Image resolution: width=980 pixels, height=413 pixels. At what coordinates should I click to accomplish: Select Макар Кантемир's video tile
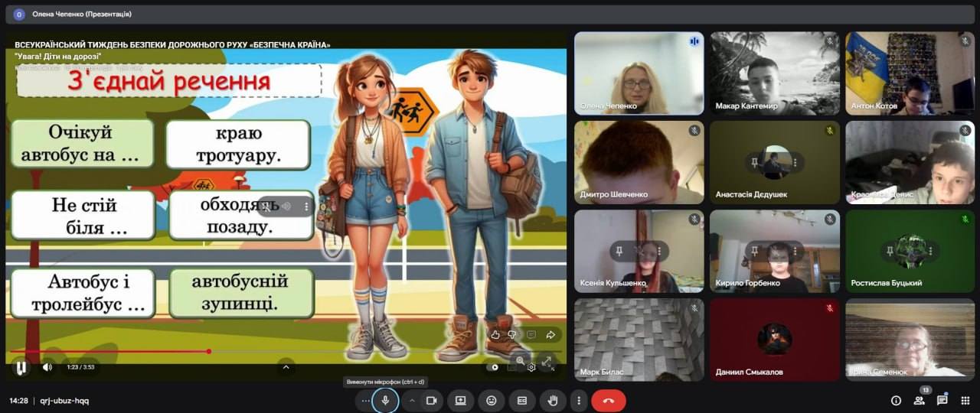(774, 73)
